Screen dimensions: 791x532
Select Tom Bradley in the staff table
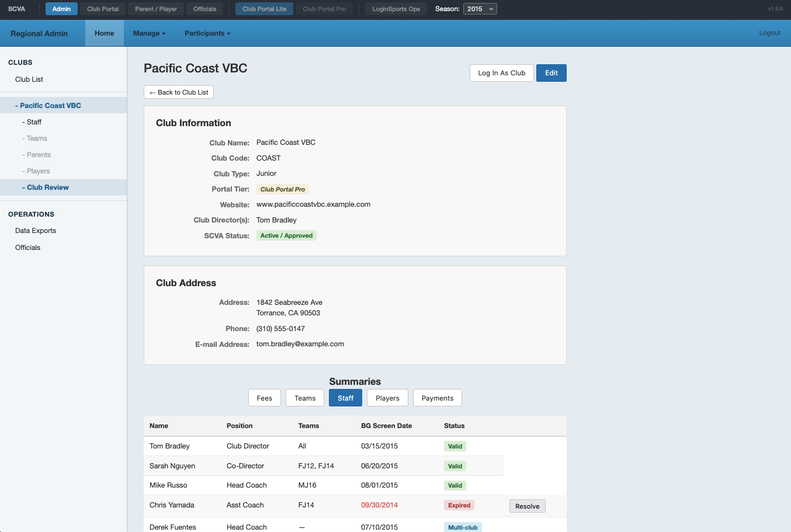(x=169, y=446)
